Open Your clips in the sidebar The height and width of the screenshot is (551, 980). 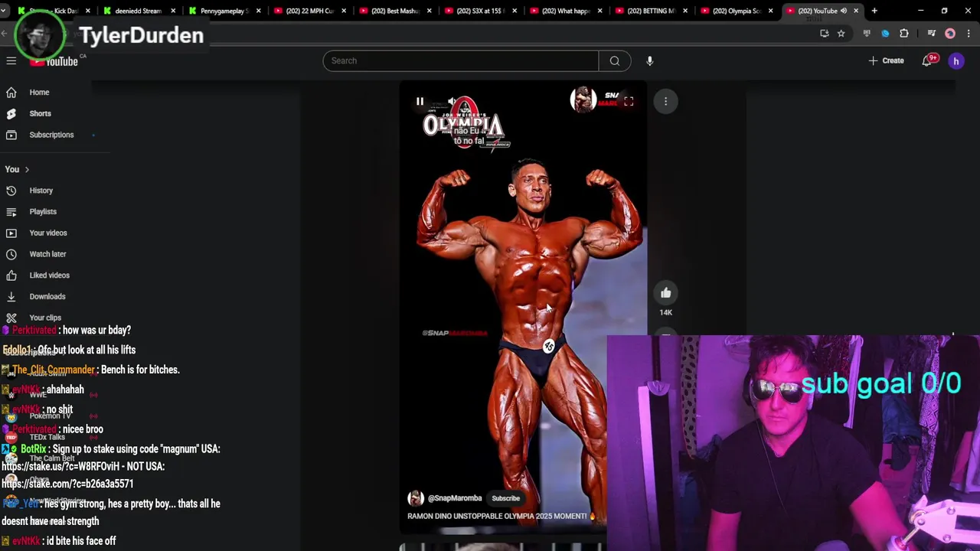pos(44,318)
